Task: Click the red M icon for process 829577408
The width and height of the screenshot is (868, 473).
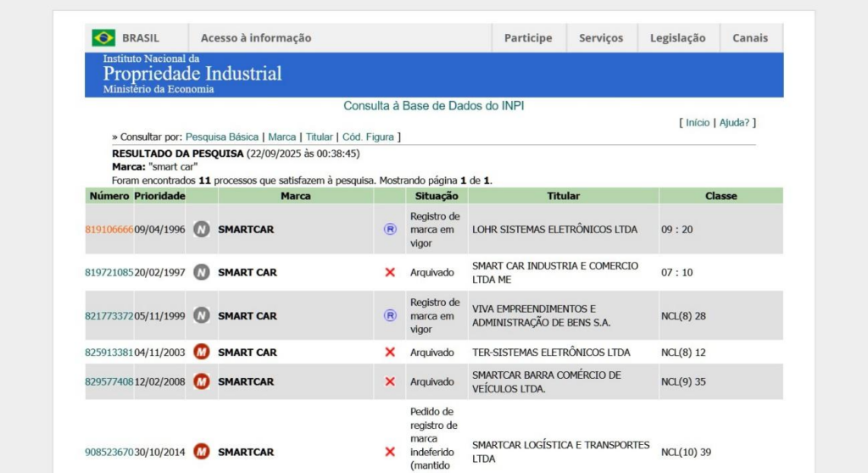Action: 201,381
